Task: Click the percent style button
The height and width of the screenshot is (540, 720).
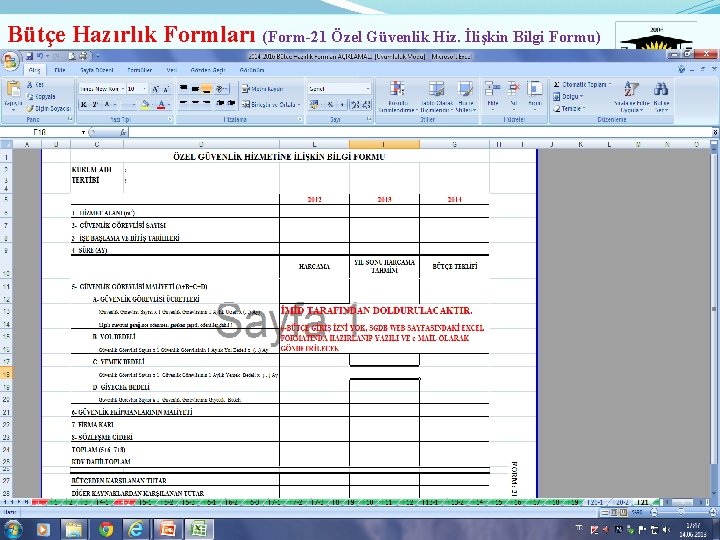Action: coord(330,105)
